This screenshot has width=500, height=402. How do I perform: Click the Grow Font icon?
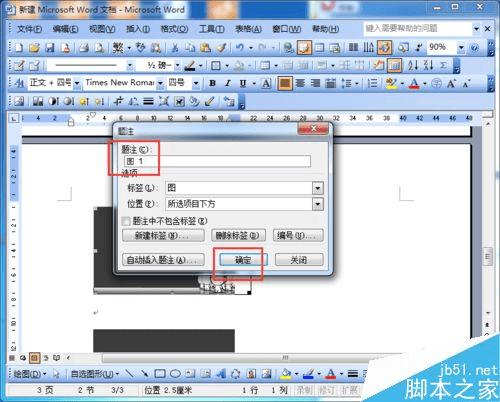click(x=452, y=83)
